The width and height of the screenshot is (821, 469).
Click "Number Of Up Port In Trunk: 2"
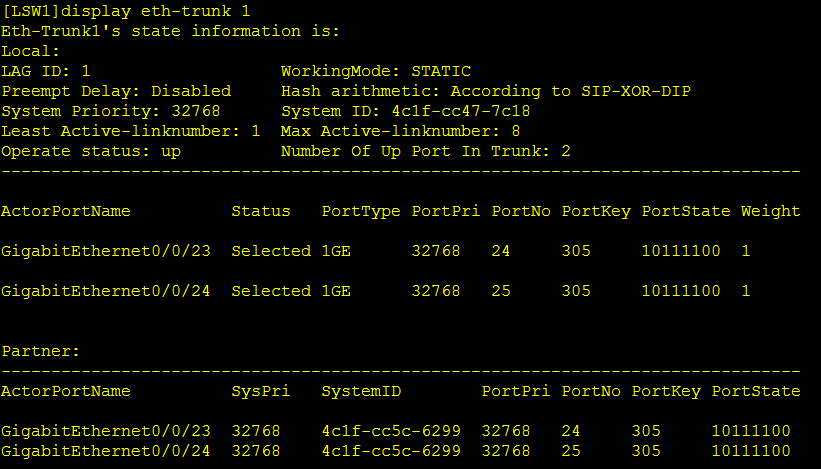pos(425,151)
